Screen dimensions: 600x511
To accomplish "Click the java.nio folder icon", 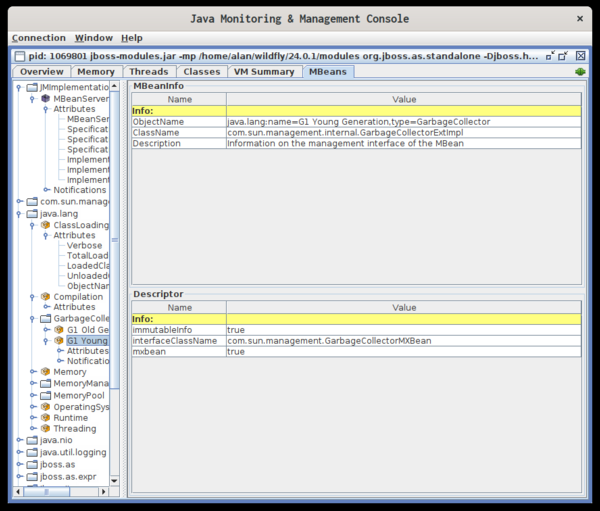I will [x=32, y=440].
